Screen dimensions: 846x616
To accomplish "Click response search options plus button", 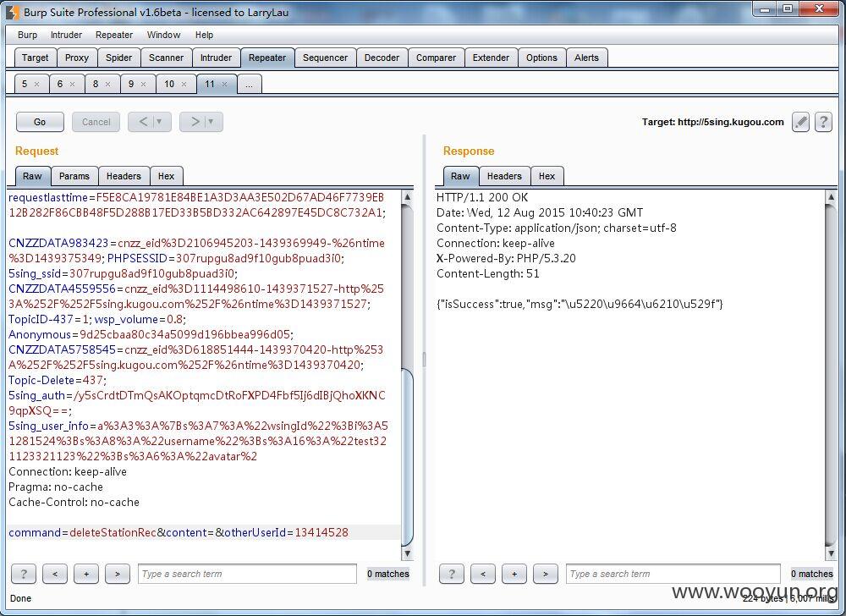I will click(x=514, y=574).
